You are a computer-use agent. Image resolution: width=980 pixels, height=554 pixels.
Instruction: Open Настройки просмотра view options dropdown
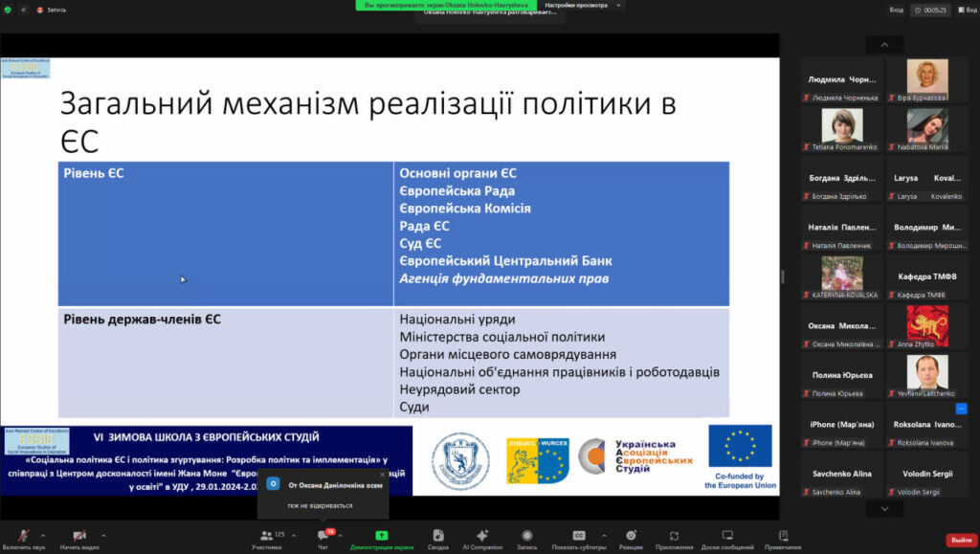coord(582,5)
